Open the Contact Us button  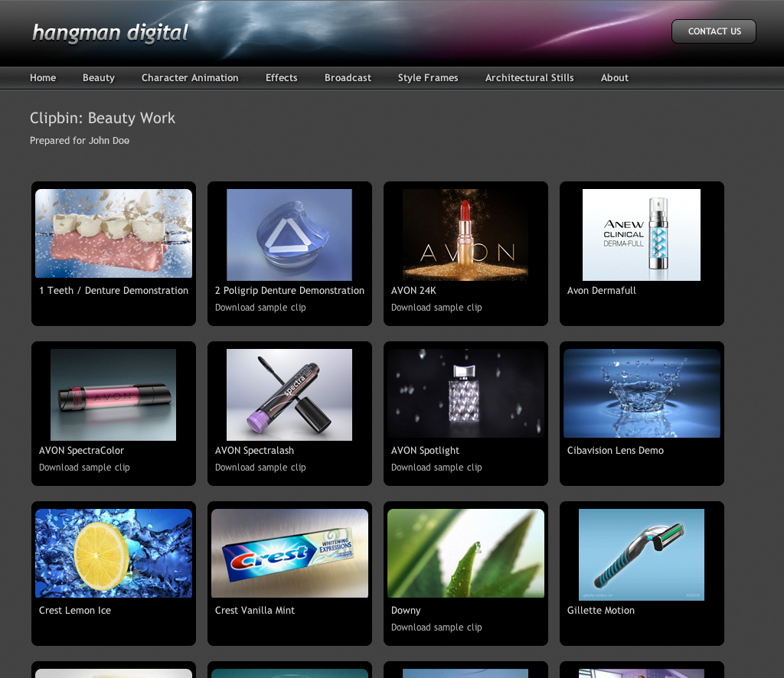(714, 31)
